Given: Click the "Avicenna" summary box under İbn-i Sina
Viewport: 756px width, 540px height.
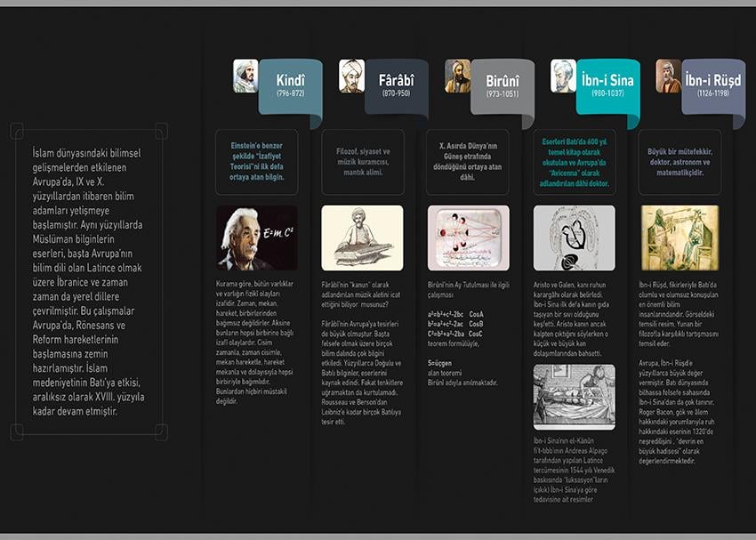Looking at the screenshot, I should [574, 163].
